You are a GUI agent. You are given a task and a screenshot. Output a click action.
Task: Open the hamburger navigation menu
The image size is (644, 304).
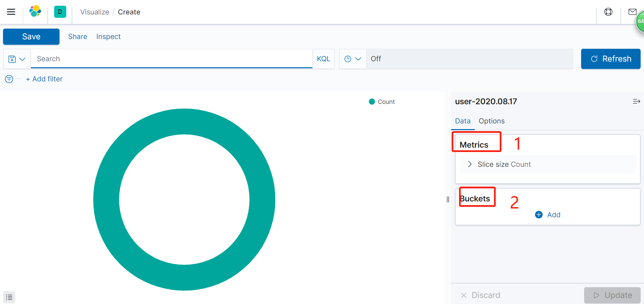(x=11, y=12)
